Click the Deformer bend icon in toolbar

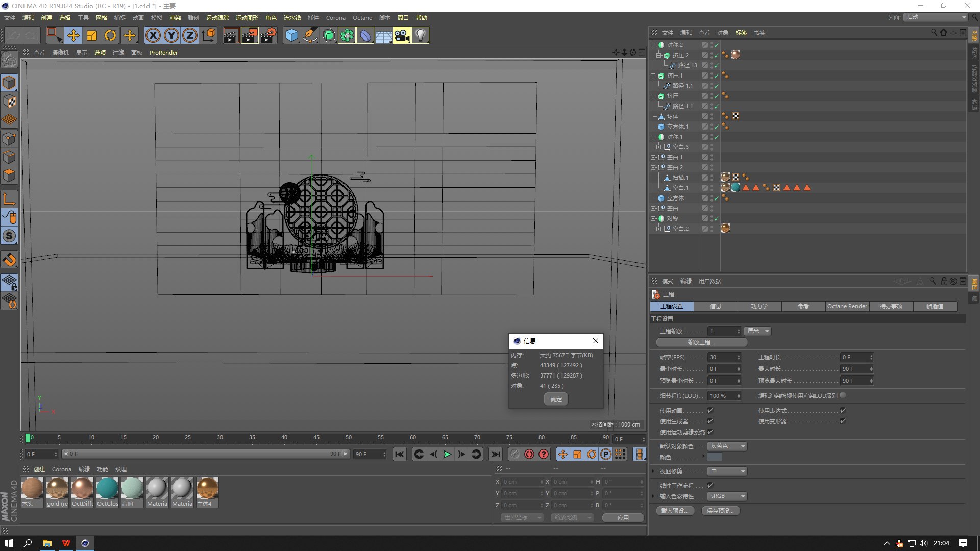[365, 35]
